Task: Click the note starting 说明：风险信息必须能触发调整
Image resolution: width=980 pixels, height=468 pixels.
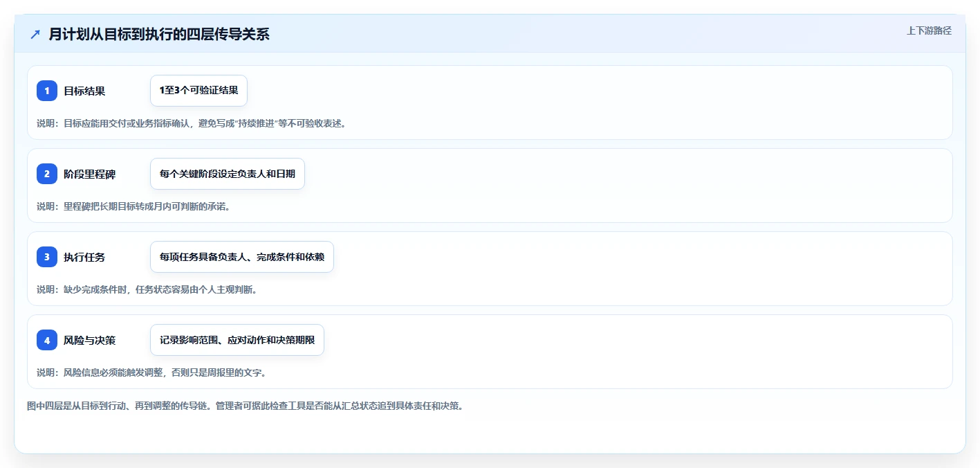Action: (151, 372)
